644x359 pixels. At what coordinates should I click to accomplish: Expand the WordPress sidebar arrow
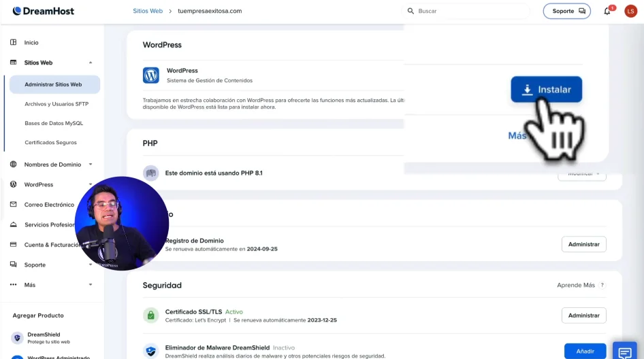click(91, 184)
